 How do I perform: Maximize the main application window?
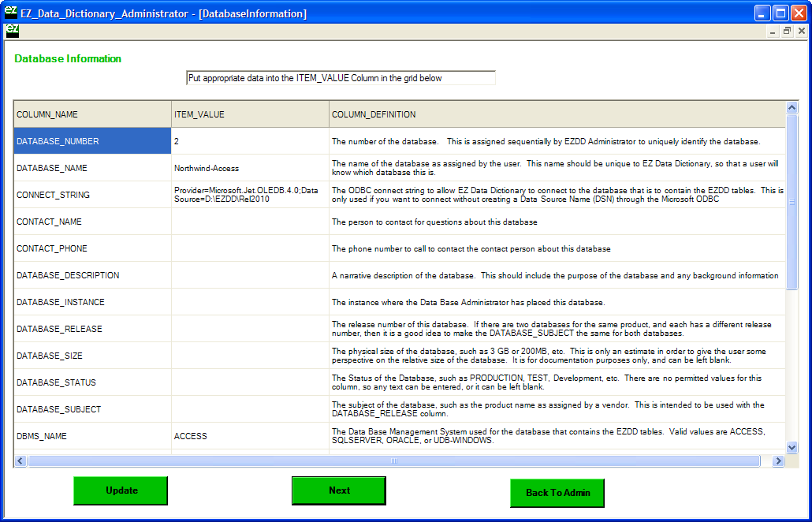coord(780,13)
